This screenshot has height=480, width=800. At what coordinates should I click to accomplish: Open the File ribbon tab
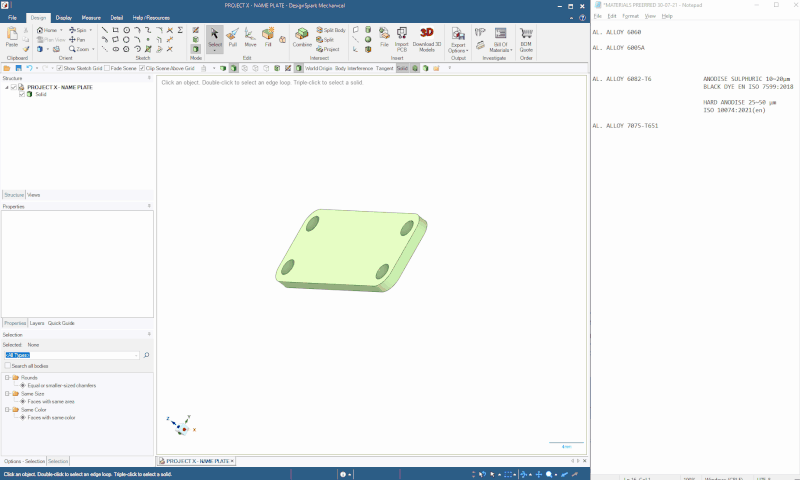12,17
